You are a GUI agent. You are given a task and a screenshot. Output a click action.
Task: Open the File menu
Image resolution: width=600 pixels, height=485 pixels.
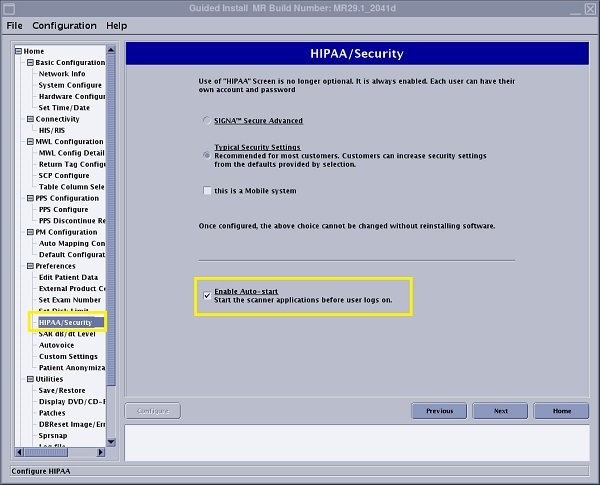tap(15, 25)
